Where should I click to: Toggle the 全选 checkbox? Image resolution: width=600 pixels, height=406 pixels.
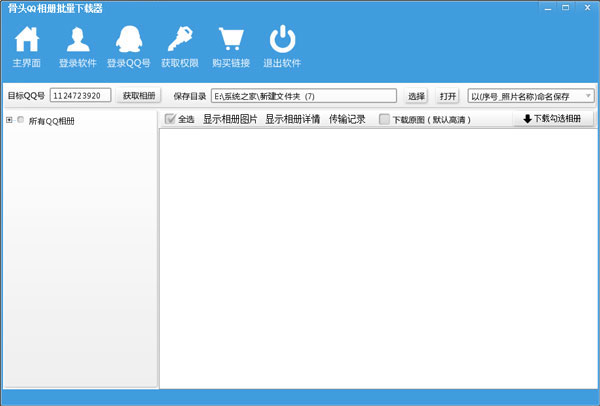(170, 119)
